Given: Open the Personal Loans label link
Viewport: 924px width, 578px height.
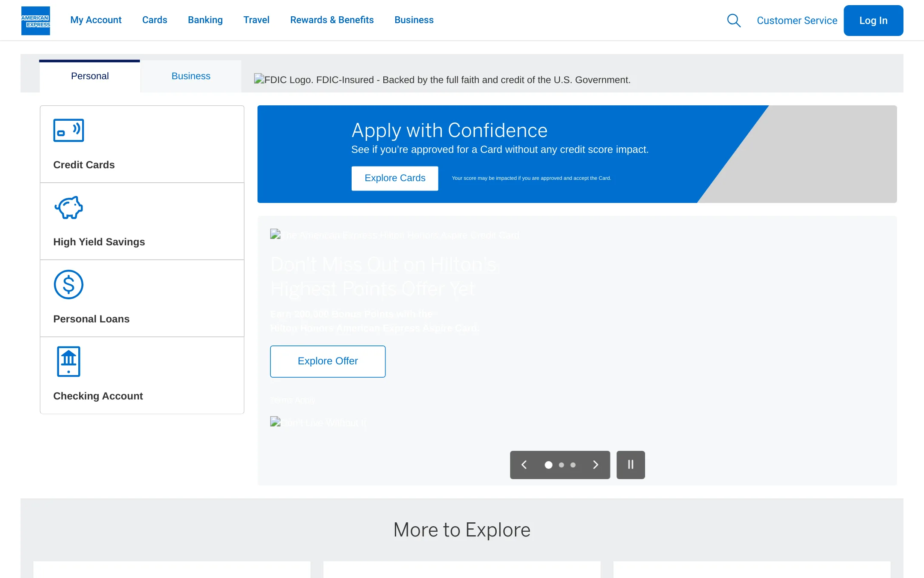Looking at the screenshot, I should pyautogui.click(x=92, y=319).
